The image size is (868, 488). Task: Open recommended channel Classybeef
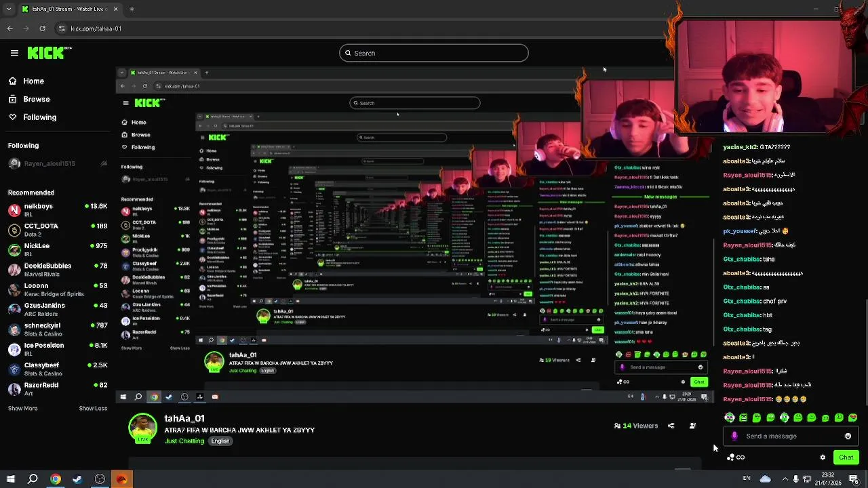click(57, 369)
